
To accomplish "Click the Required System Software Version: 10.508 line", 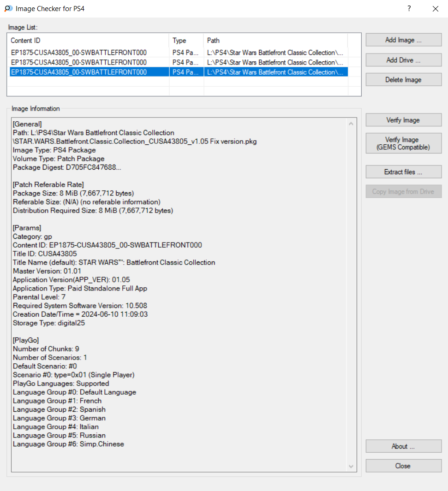I will pyautogui.click(x=80, y=306).
